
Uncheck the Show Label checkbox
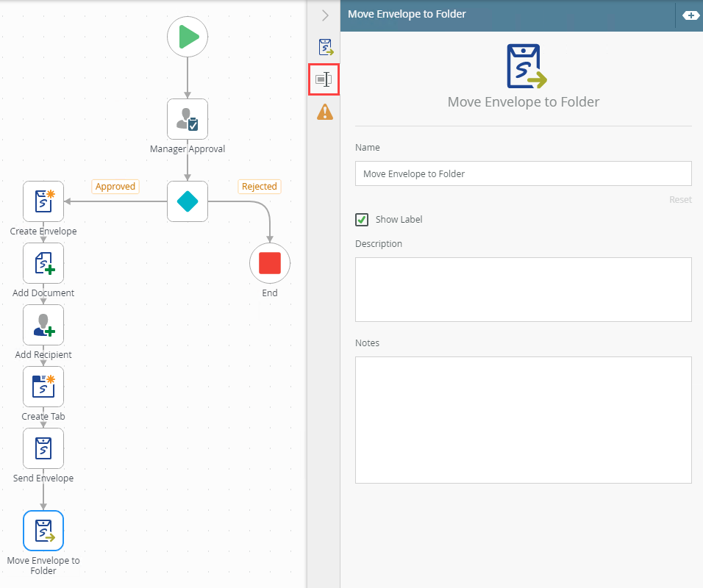pyautogui.click(x=363, y=219)
